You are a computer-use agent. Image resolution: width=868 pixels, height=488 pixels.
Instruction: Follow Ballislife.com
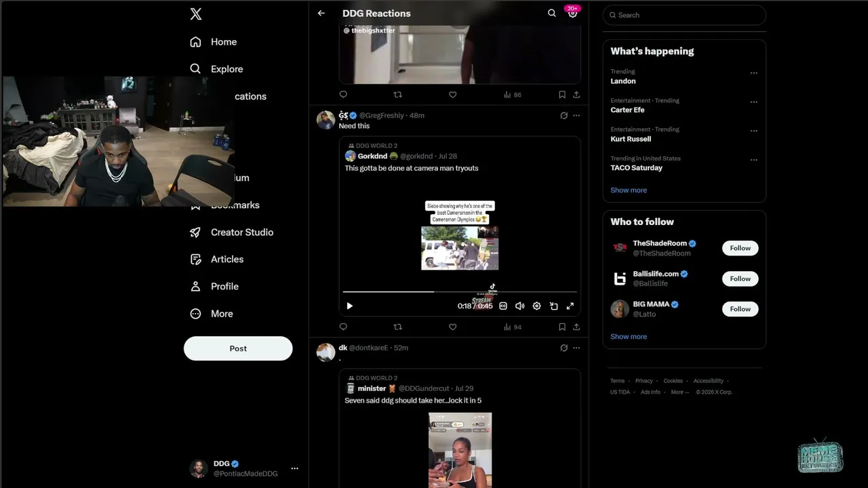740,279
